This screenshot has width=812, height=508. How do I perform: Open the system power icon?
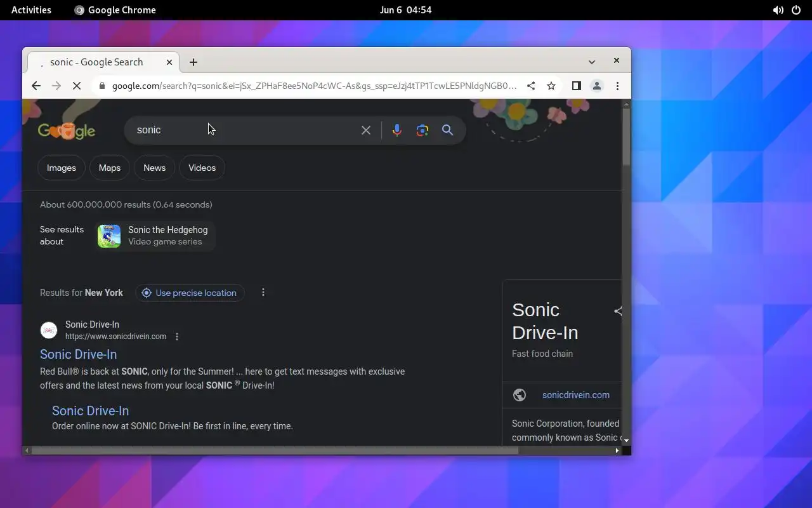click(x=796, y=10)
